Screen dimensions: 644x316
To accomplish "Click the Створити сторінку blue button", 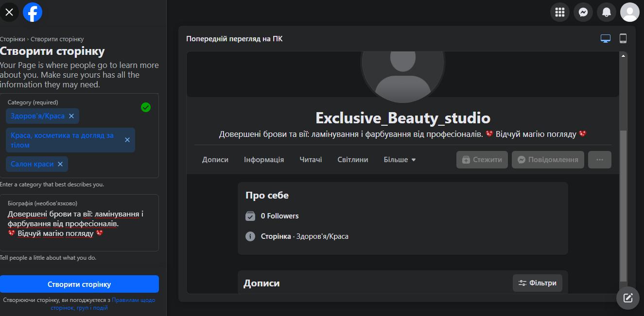I will [79, 284].
